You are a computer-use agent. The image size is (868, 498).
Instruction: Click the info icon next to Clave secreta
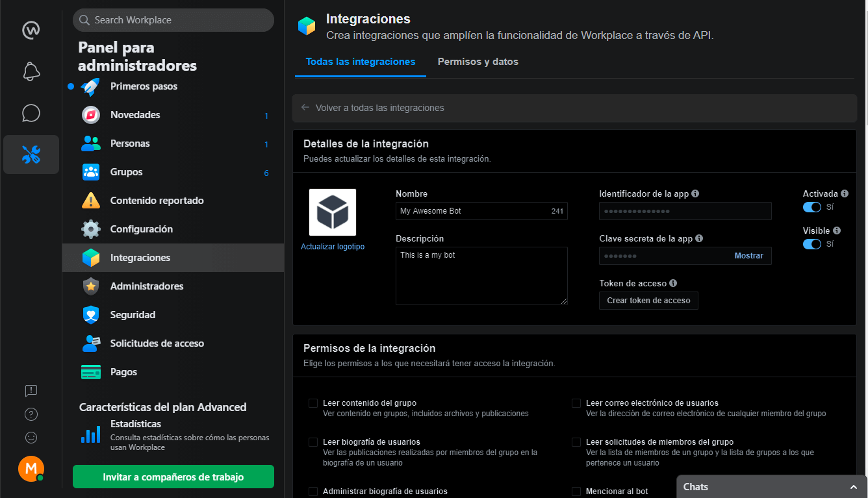[x=699, y=238]
